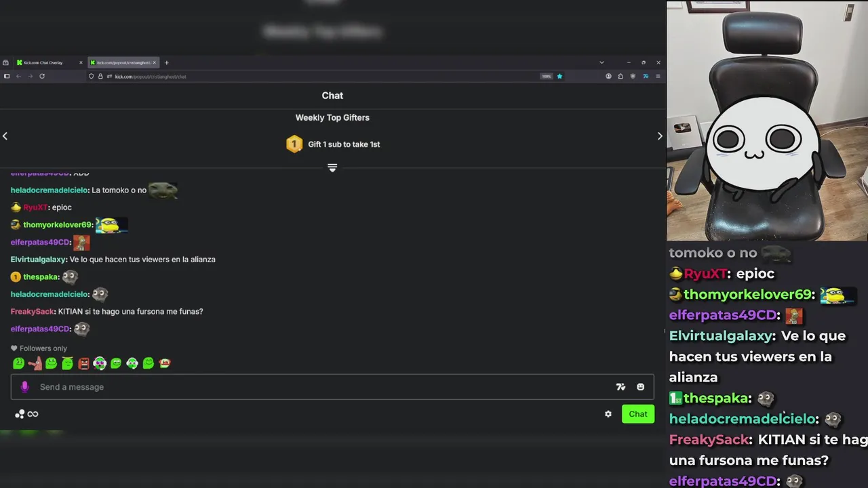Click the RyuXT username in chat

pyautogui.click(x=35, y=207)
